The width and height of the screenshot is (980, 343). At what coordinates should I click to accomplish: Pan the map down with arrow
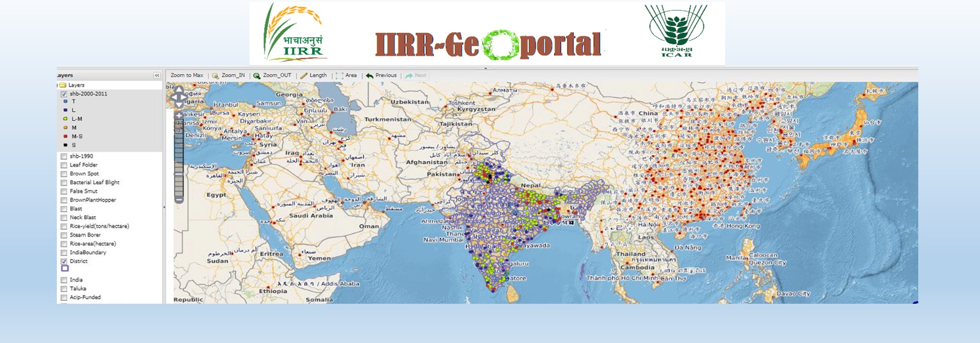[x=179, y=105]
